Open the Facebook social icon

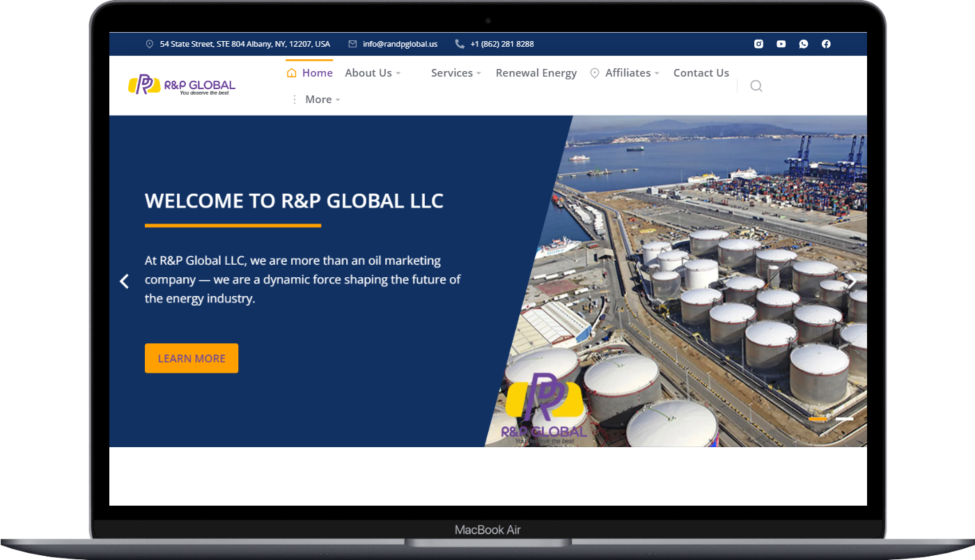click(x=825, y=44)
